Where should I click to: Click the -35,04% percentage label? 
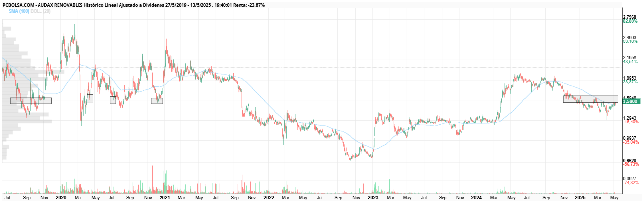(631, 142)
